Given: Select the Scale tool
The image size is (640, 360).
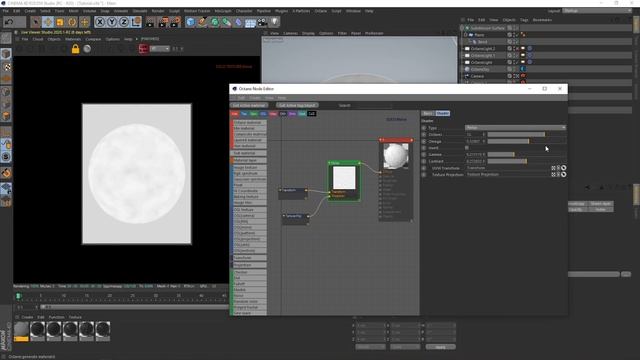Looking at the screenshot, I should click(60, 22).
